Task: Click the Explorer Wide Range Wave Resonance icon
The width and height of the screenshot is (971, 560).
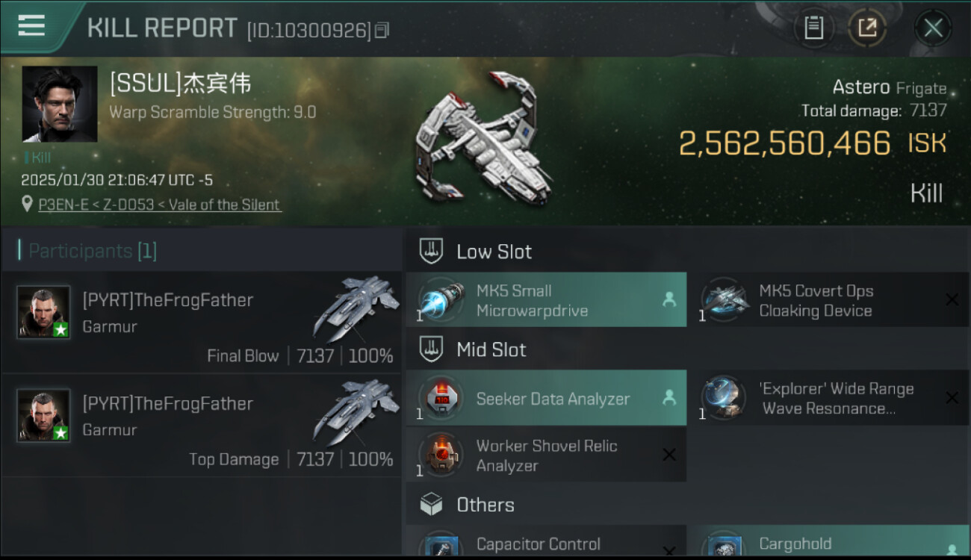Action: click(x=724, y=398)
